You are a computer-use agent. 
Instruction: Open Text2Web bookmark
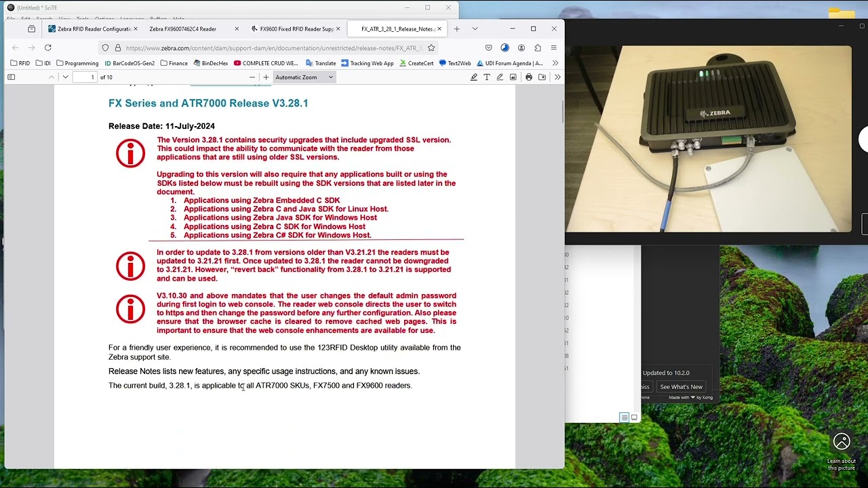click(455, 63)
